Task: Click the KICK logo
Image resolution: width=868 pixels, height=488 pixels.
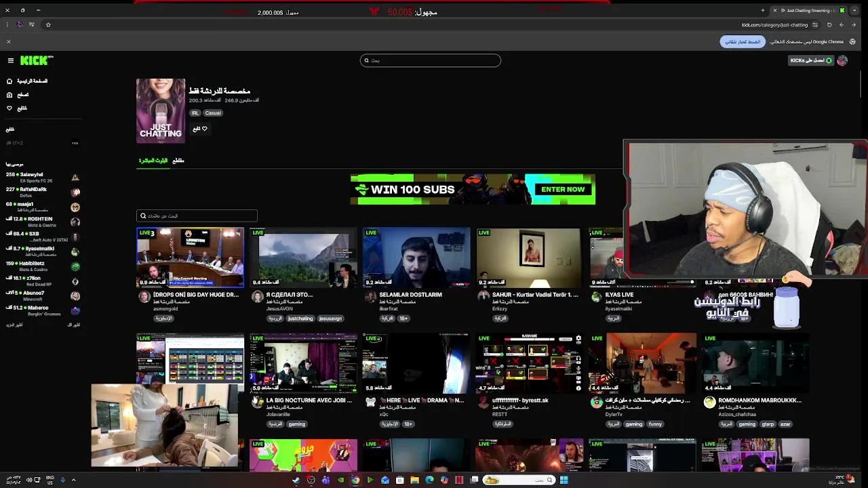Action: click(x=37, y=60)
